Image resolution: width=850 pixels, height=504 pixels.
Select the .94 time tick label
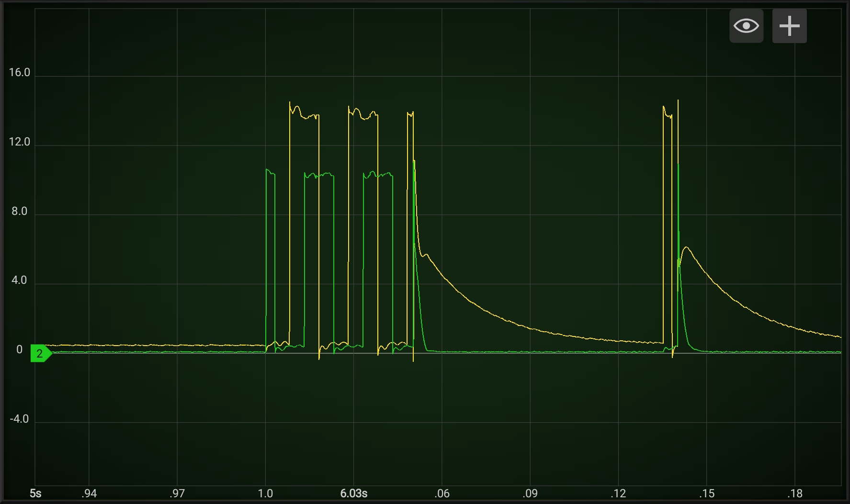pos(89,493)
